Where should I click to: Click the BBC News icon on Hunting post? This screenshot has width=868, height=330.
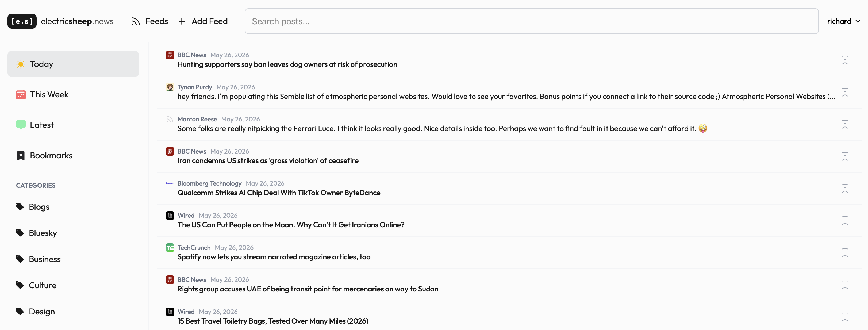170,55
